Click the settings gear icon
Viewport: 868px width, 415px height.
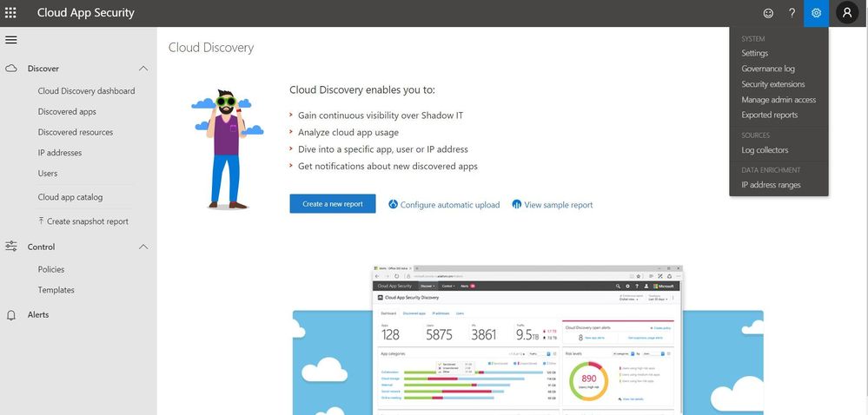(x=816, y=13)
